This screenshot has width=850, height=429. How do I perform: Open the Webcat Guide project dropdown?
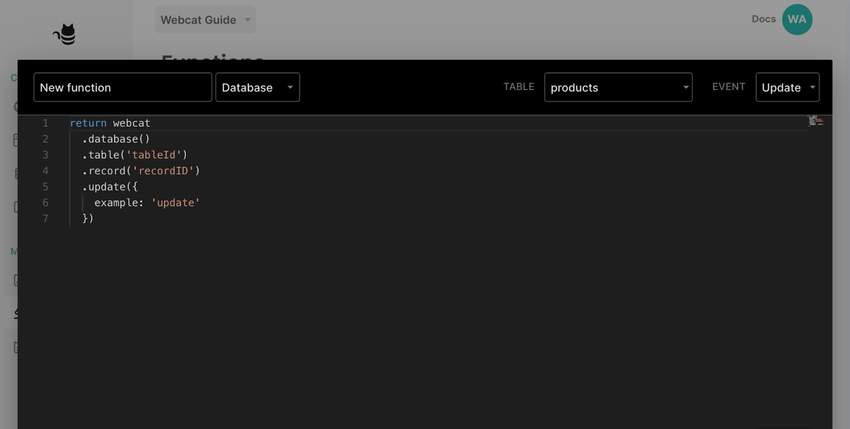(205, 20)
